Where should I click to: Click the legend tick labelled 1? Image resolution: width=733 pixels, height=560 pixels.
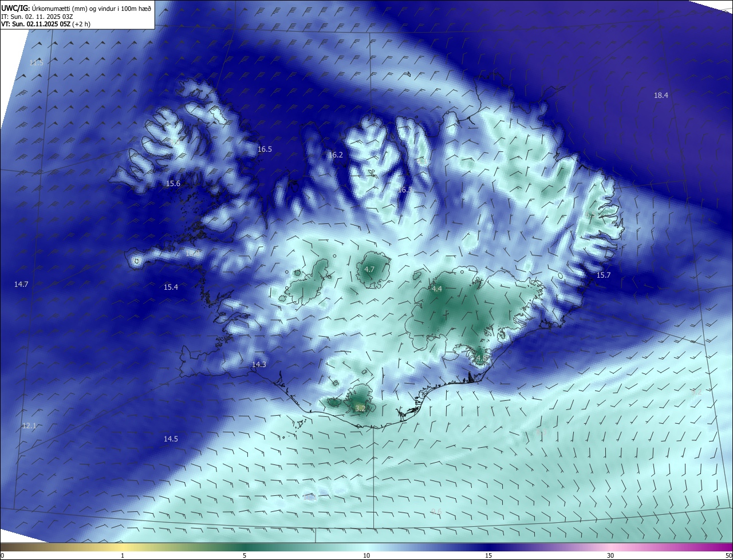(x=123, y=555)
